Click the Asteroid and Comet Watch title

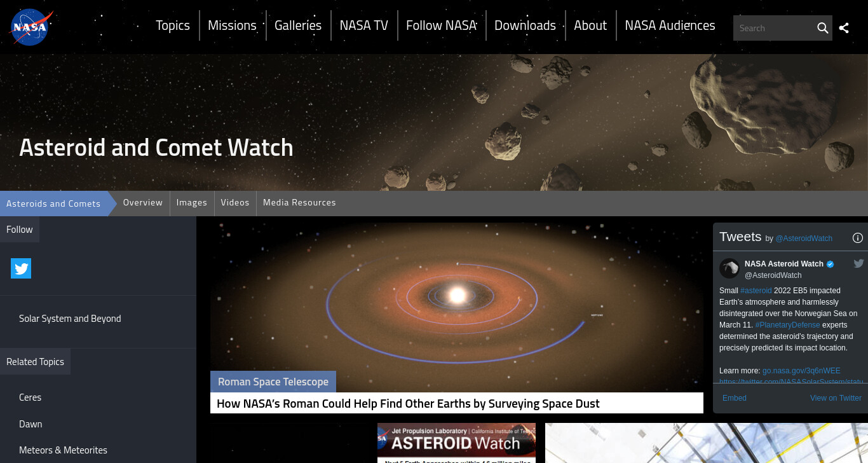pos(156,148)
